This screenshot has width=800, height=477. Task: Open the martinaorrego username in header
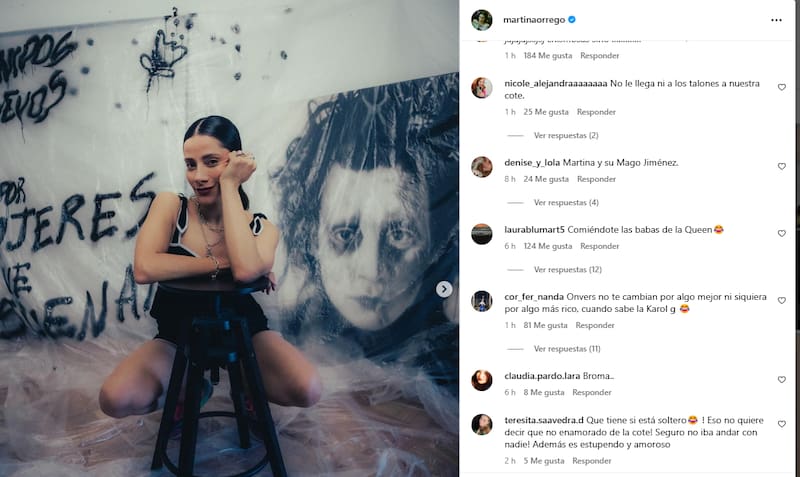[534, 20]
